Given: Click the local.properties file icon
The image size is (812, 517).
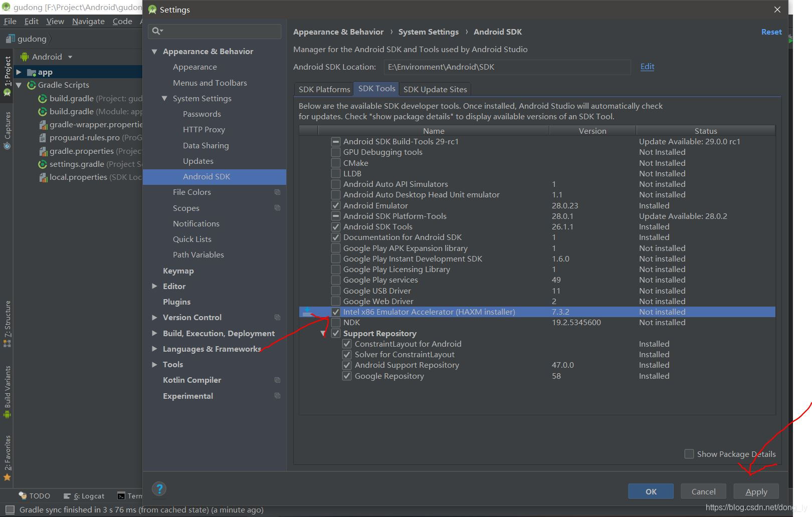Looking at the screenshot, I should [x=43, y=177].
